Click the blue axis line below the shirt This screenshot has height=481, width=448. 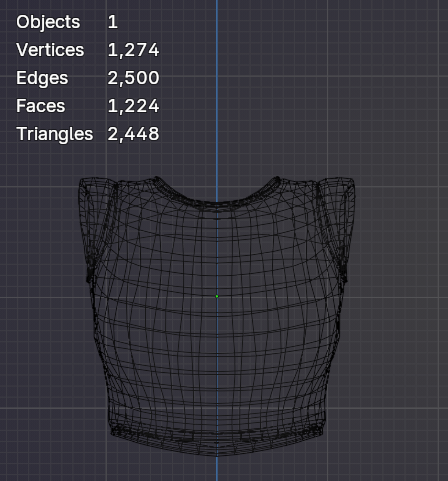(x=217, y=469)
